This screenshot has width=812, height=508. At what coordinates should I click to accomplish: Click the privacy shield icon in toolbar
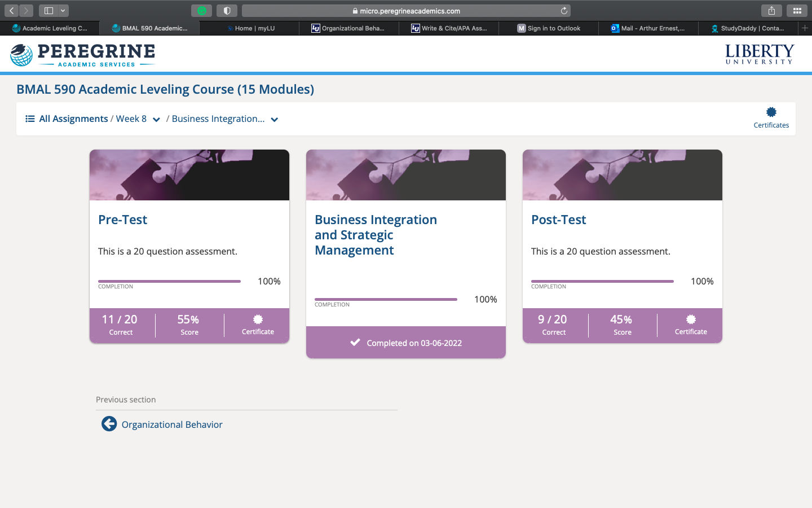click(227, 11)
